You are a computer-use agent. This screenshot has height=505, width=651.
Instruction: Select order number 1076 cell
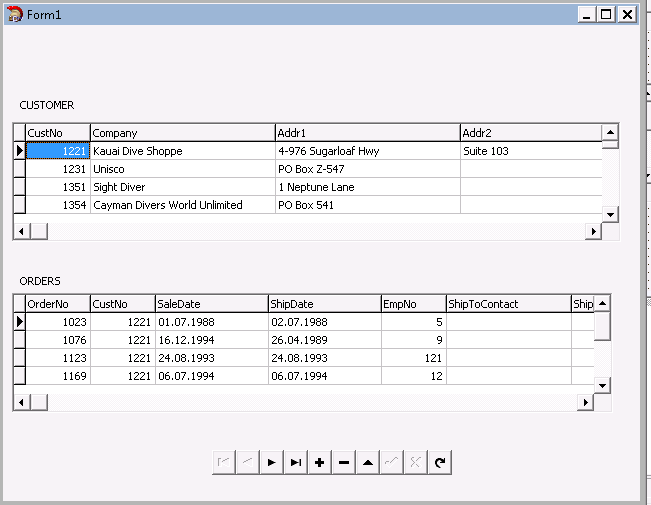(58, 340)
